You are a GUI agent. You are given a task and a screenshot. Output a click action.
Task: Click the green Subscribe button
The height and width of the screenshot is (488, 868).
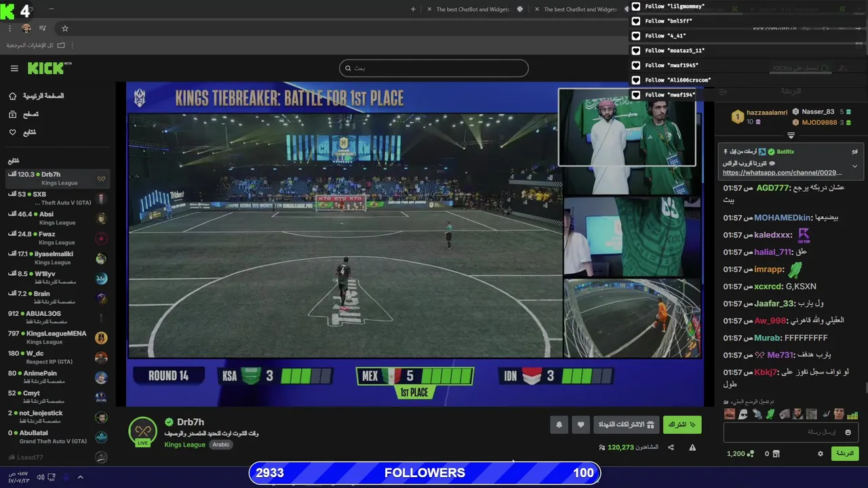[682, 425]
